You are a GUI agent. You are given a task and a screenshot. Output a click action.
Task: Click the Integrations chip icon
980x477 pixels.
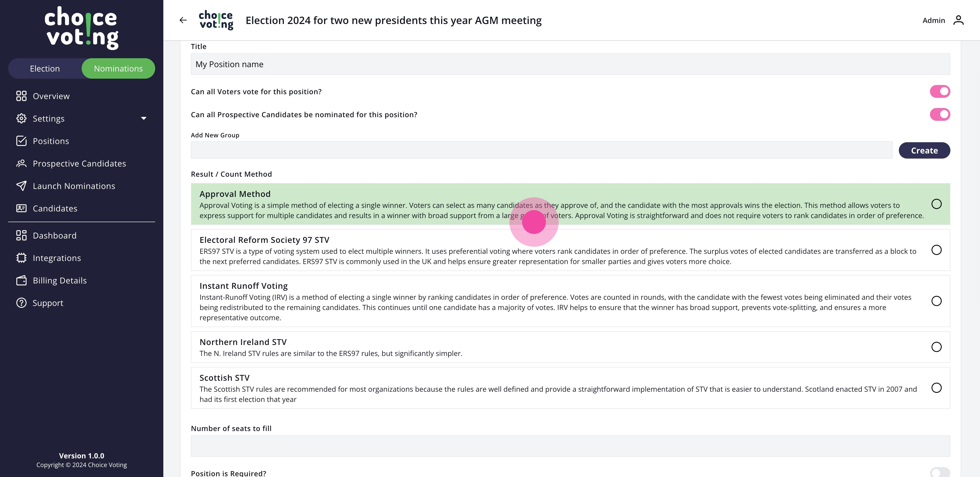click(x=21, y=258)
